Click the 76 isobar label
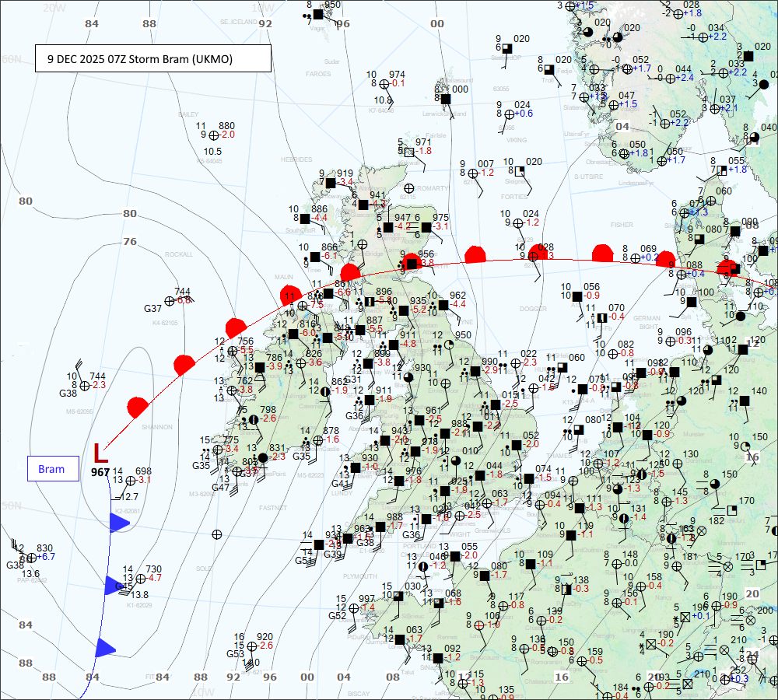Screen dimensions: 778x700 click(130, 241)
